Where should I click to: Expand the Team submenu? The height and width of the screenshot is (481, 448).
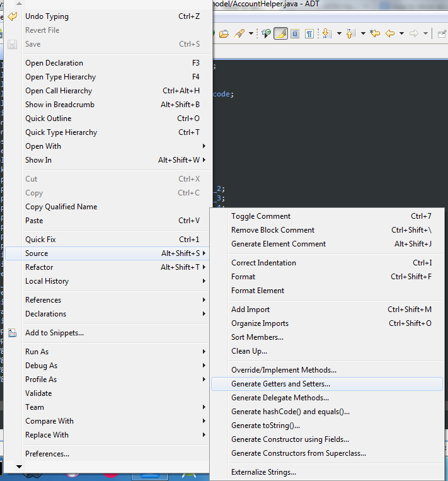[x=108, y=407]
